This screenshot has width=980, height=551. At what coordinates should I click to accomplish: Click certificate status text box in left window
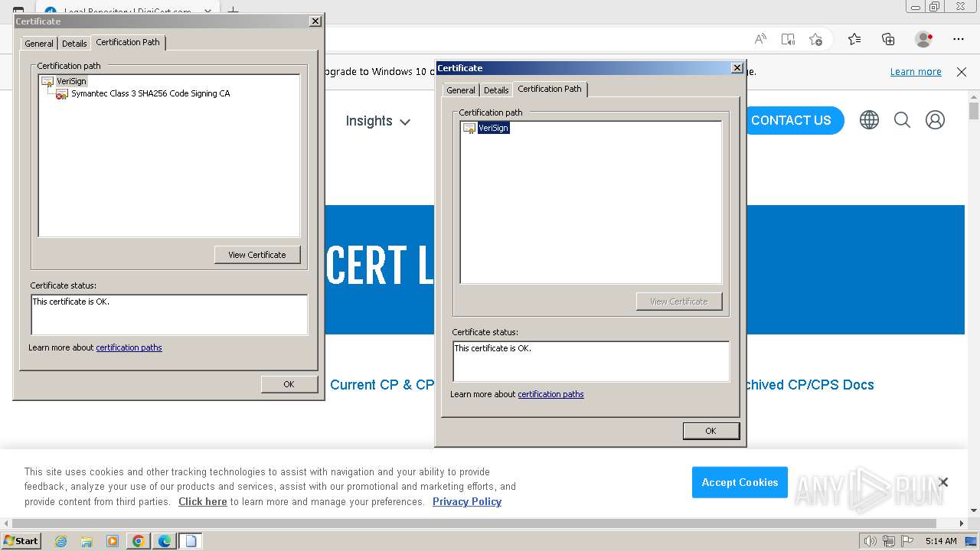click(x=169, y=315)
